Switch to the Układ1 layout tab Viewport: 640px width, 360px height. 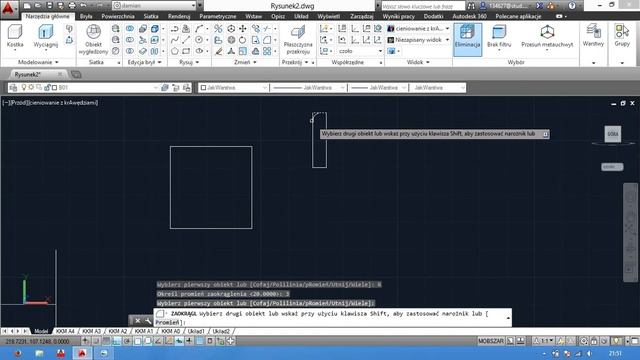coord(196,331)
